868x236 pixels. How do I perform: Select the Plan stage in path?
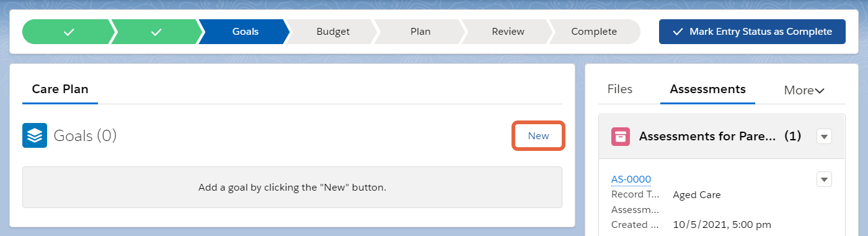point(420,32)
